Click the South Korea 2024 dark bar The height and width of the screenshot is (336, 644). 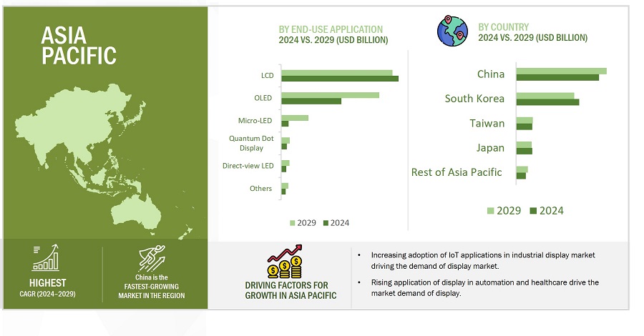point(547,102)
